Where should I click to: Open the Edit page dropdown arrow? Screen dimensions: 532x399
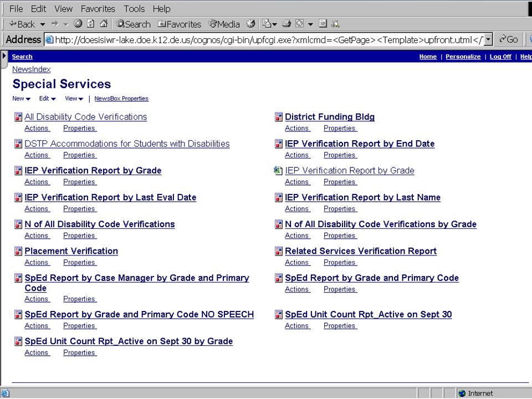point(310,24)
